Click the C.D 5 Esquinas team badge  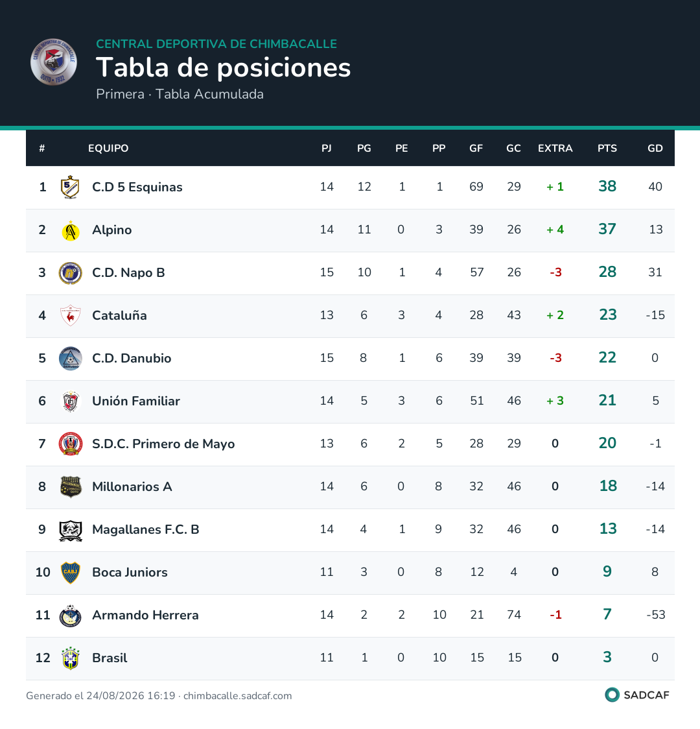[x=70, y=187]
